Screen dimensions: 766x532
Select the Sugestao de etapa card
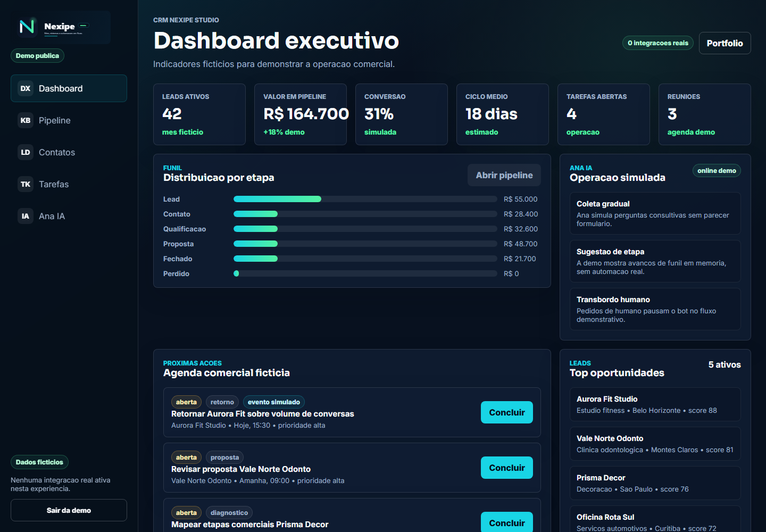655,261
